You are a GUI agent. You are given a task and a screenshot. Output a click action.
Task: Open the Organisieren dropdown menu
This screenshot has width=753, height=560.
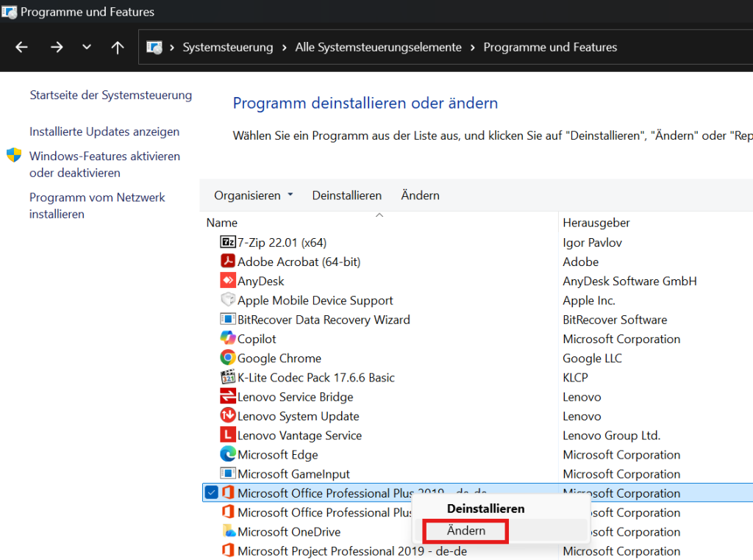pos(253,195)
